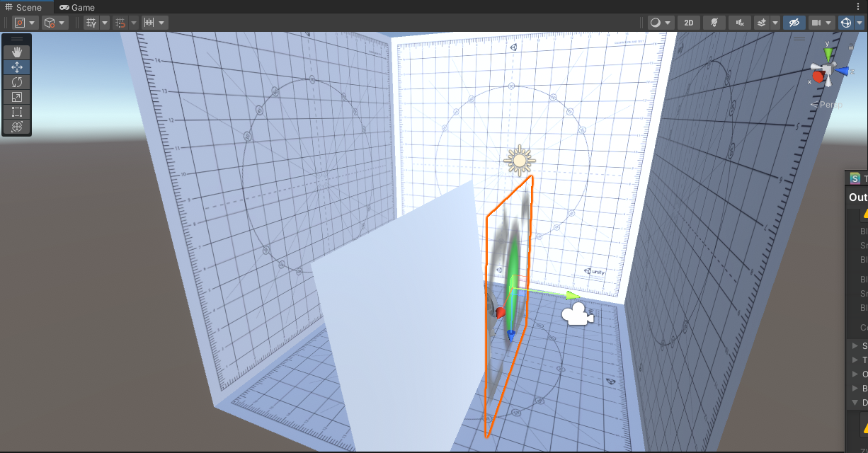Unmute scene view audio
Screen dimensions: 868x453
click(739, 22)
